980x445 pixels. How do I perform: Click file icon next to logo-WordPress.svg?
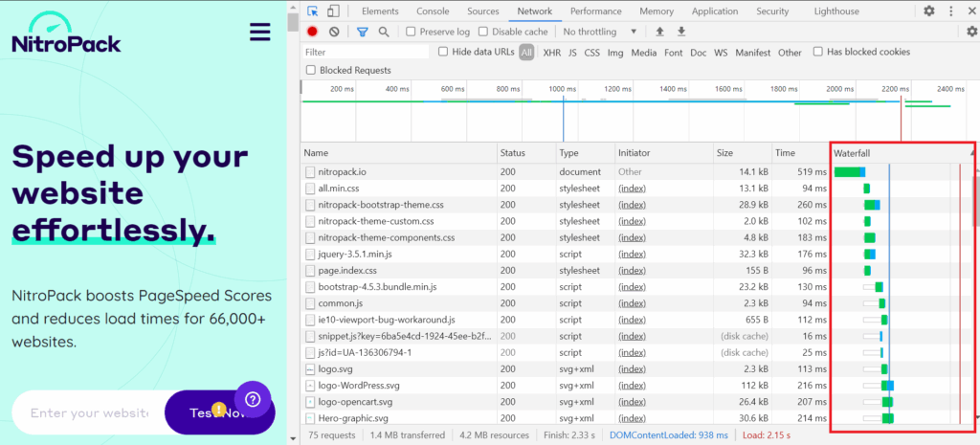point(310,385)
